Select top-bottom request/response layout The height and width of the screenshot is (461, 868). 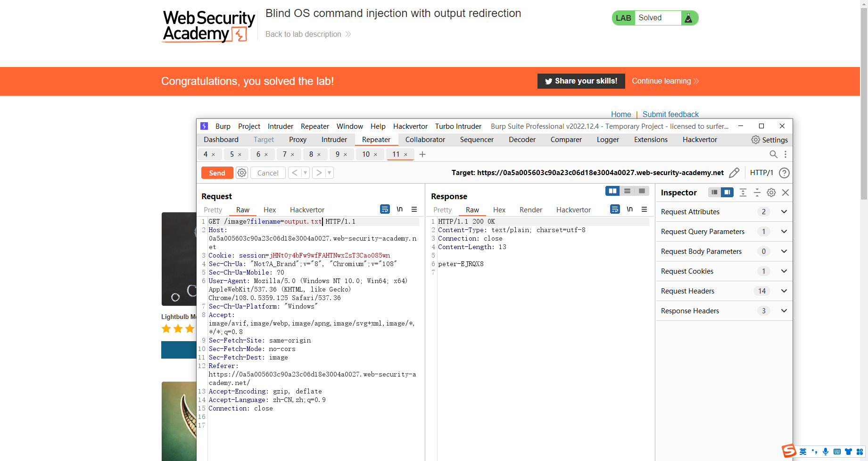pos(627,191)
